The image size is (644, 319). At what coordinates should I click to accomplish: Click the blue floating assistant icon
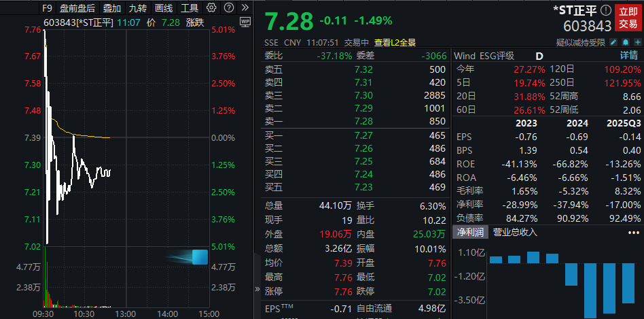199,257
